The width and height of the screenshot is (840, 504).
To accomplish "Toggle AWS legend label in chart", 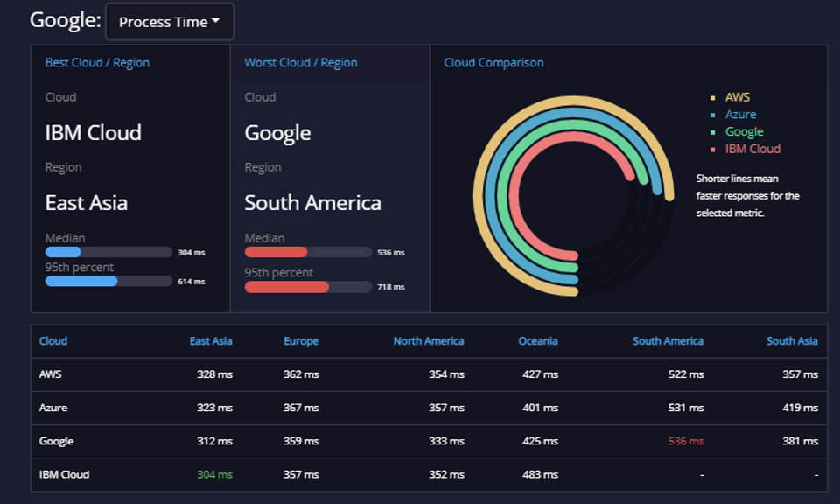I will [x=737, y=97].
